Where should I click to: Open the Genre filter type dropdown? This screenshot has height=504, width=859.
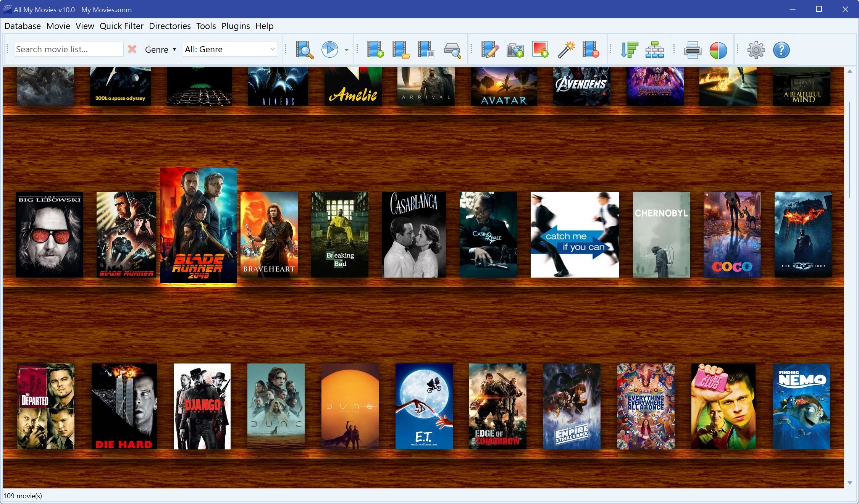[x=160, y=50]
